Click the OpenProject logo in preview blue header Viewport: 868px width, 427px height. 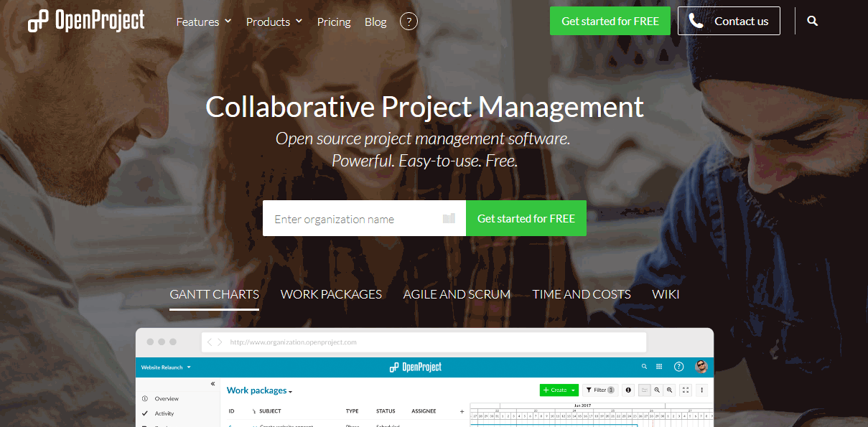(x=416, y=367)
